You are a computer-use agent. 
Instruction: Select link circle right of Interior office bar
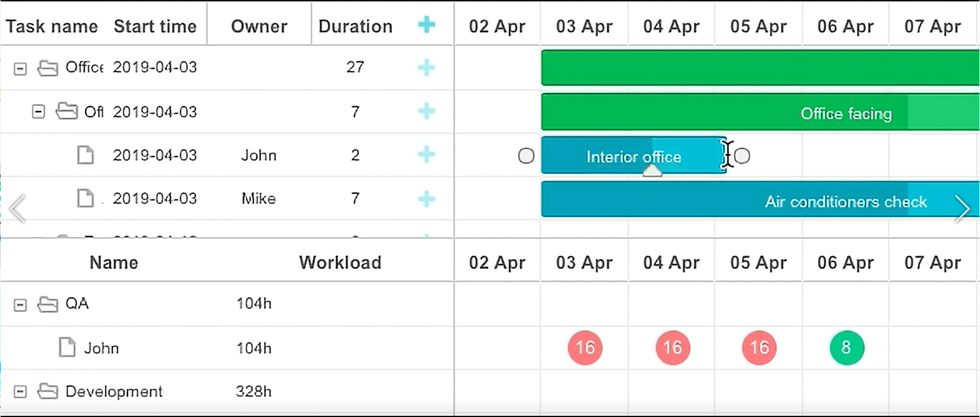pyautogui.click(x=742, y=155)
